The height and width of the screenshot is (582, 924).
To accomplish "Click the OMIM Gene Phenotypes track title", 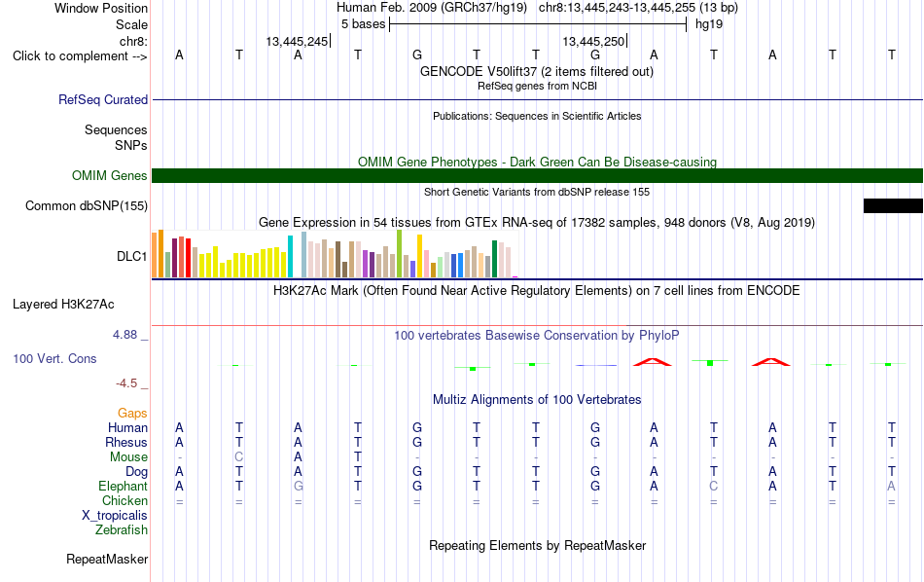I will pyautogui.click(x=537, y=162).
